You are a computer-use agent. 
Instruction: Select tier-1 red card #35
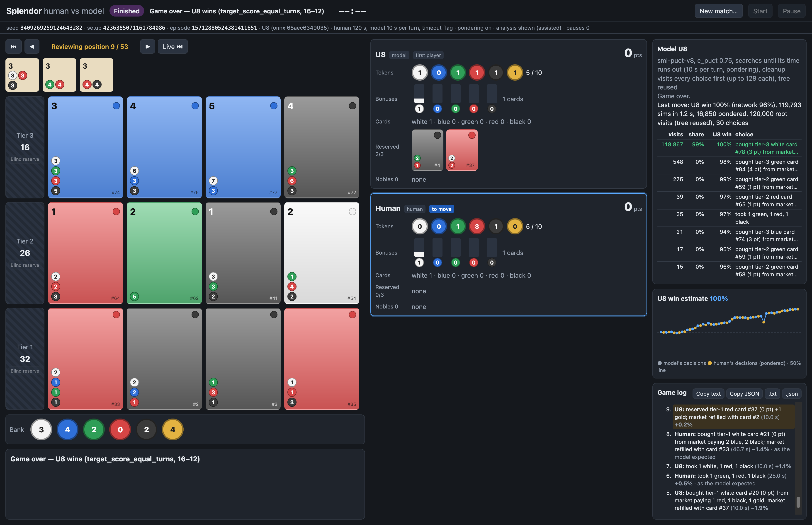[322, 359]
